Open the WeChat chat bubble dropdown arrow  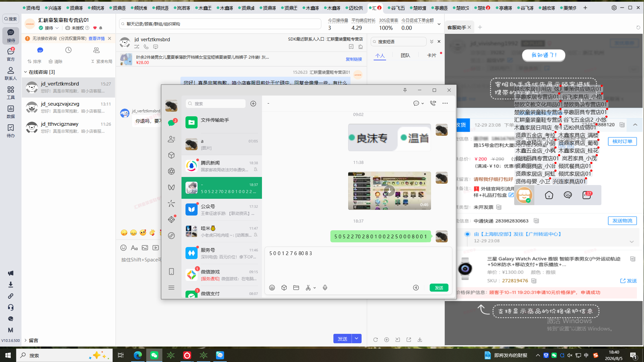pyautogui.click(x=423, y=104)
